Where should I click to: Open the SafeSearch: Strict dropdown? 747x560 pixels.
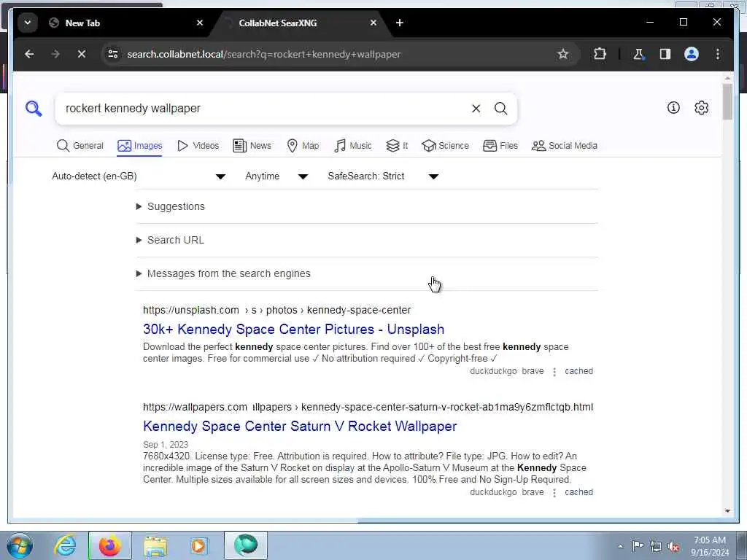click(383, 176)
